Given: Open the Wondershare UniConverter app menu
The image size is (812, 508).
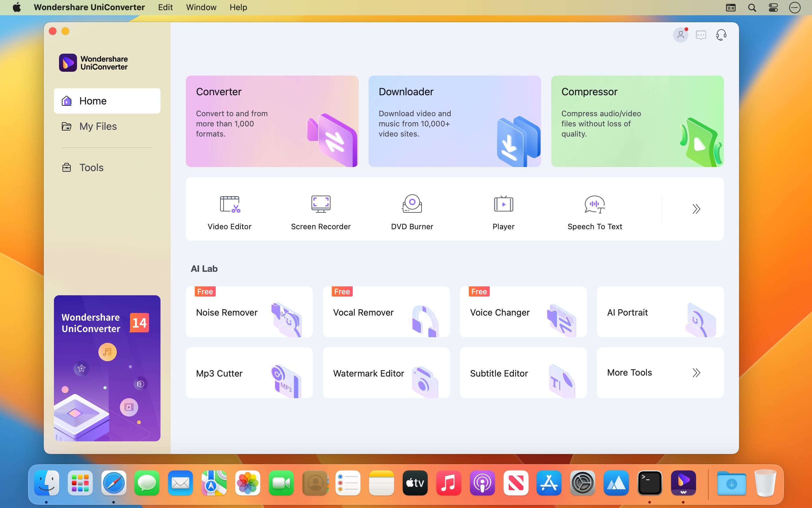Looking at the screenshot, I should point(89,7).
